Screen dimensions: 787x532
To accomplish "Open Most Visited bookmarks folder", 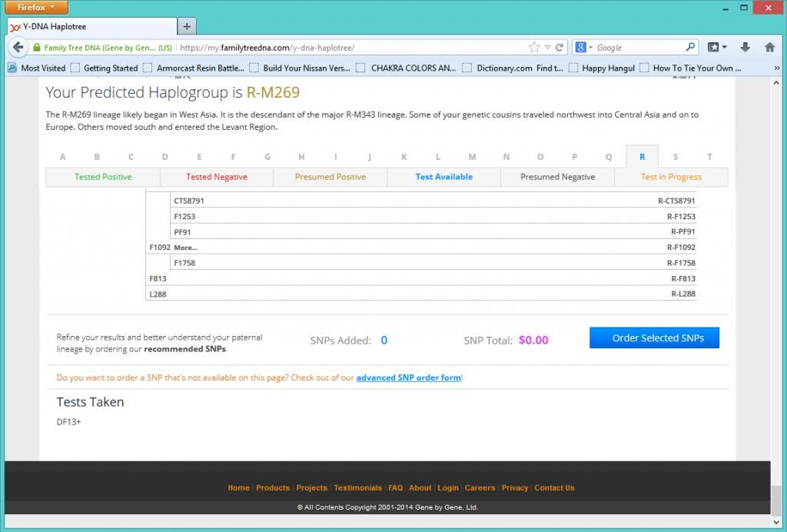I will coord(37,68).
